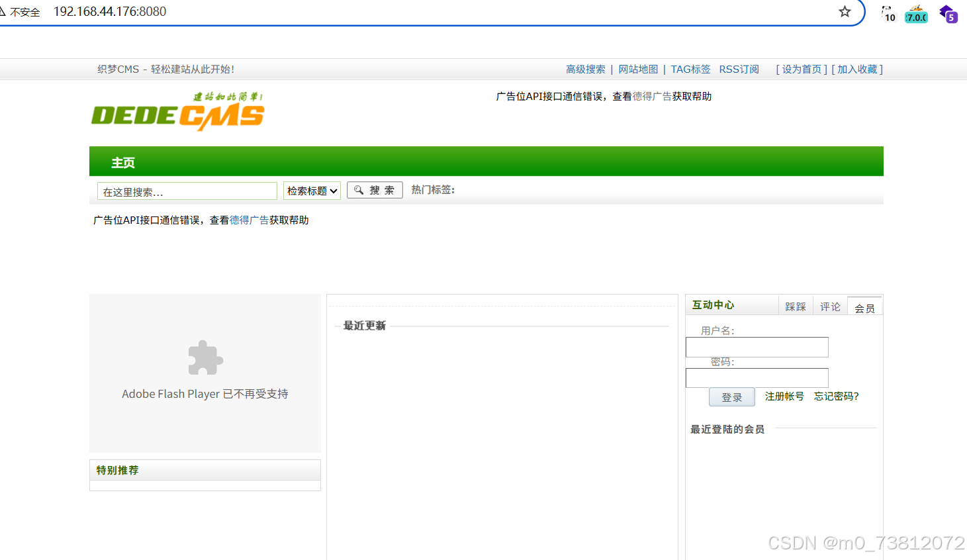Screen dimensions: 967x560
Task: Switch to the 踩踩 tab
Action: coord(796,306)
